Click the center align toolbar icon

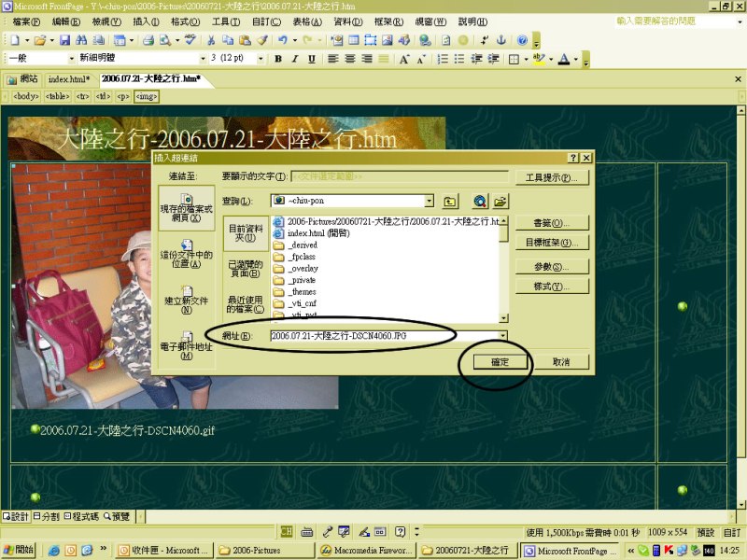pyautogui.click(x=351, y=59)
